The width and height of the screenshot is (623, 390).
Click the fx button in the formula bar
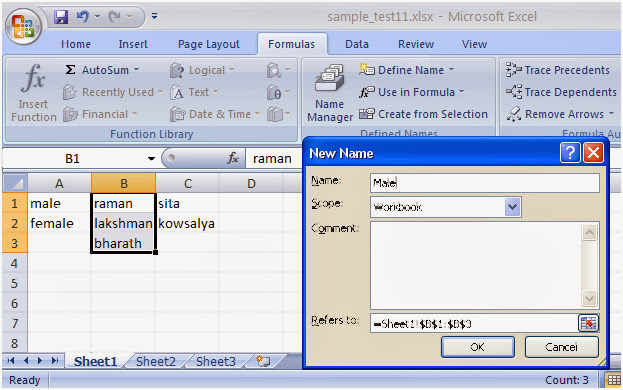[x=233, y=158]
